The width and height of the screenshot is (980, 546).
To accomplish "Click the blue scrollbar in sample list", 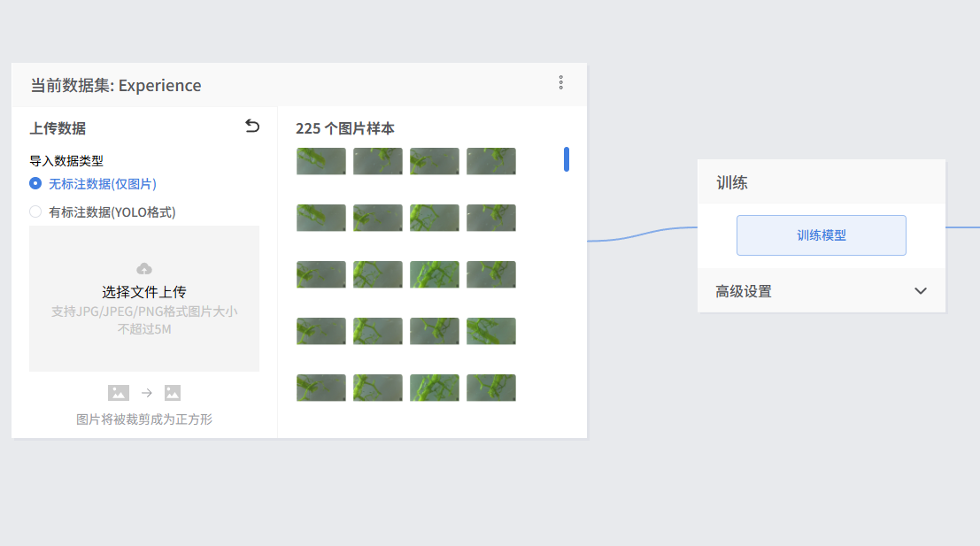I will click(x=567, y=159).
